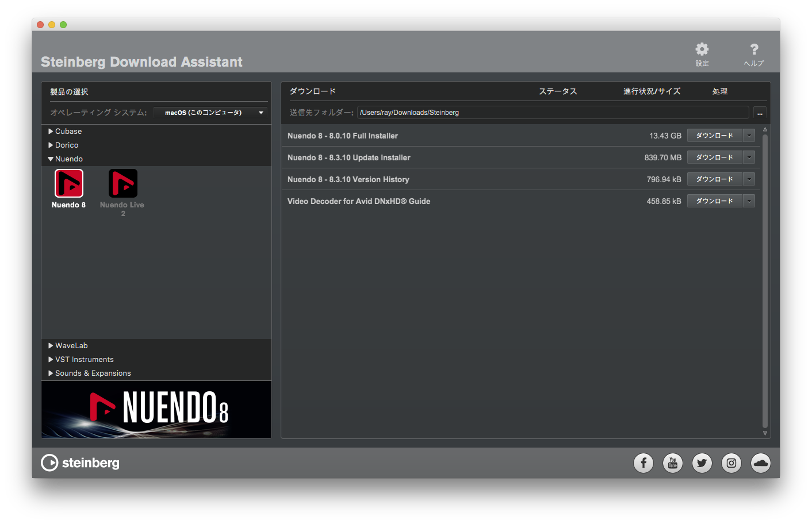Download Nuendo 8 - 8.3.10 Update Installer

pos(715,157)
